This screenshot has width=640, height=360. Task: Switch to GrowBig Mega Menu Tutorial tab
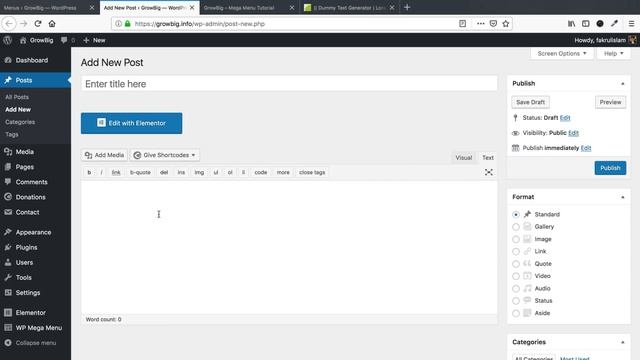250,7
